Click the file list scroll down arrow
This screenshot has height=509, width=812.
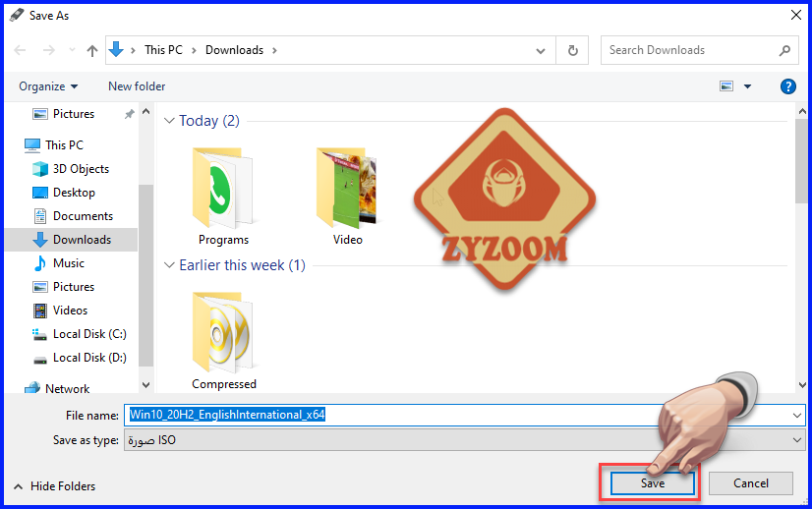click(803, 385)
